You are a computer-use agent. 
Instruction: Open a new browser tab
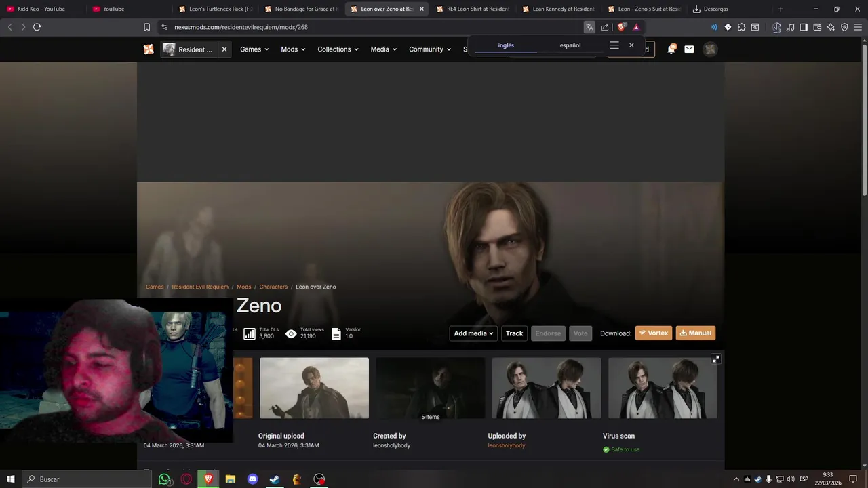pyautogui.click(x=781, y=9)
